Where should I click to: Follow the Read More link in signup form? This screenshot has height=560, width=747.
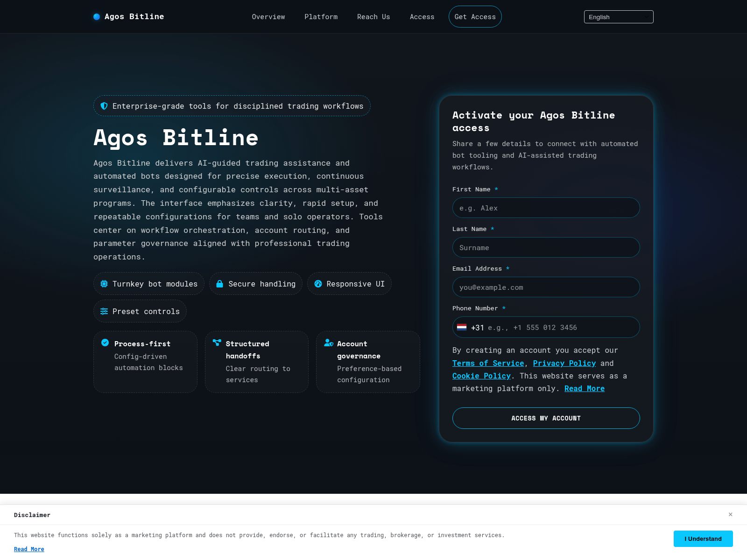pyautogui.click(x=585, y=388)
